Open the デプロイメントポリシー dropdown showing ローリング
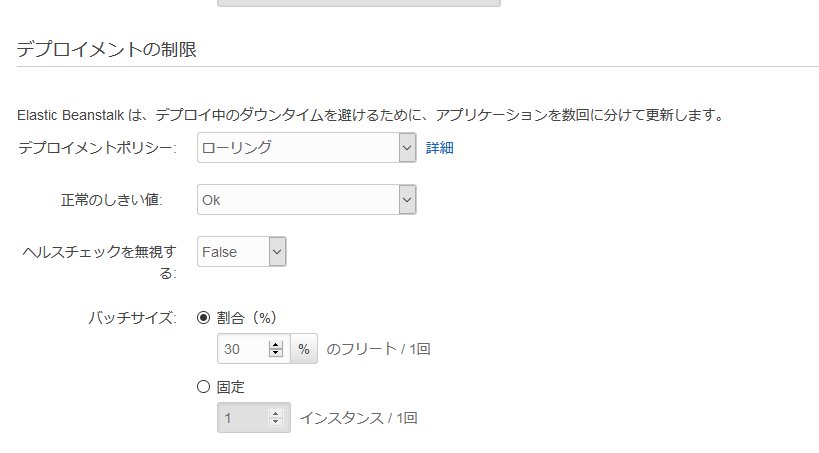Viewport: 819px width, 453px height. 306,148
